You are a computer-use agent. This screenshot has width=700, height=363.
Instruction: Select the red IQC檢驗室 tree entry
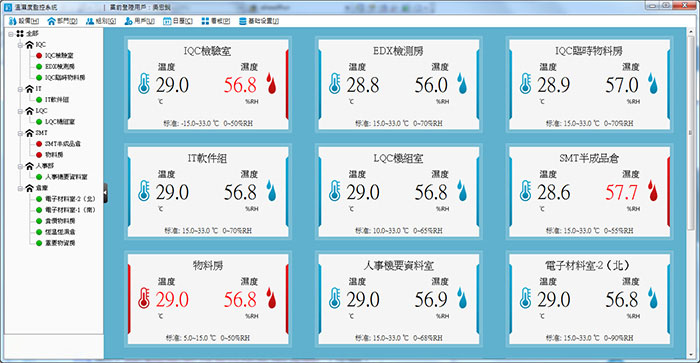click(x=54, y=56)
